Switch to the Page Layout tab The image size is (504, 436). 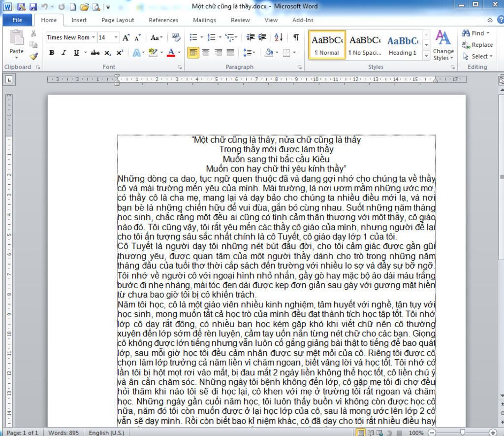click(x=118, y=20)
